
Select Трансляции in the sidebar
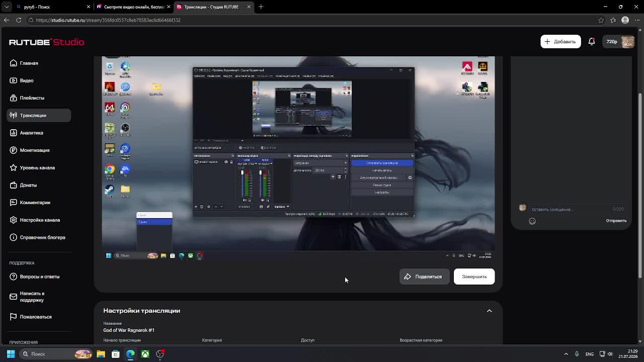click(x=39, y=115)
